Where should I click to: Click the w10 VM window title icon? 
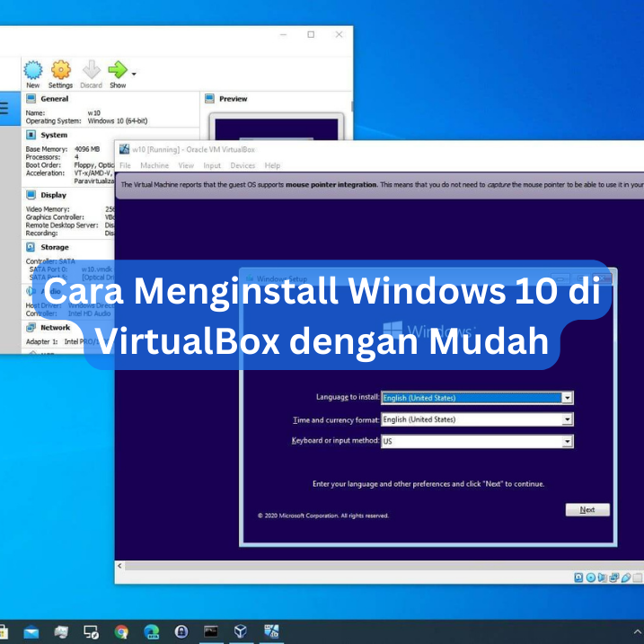(124, 149)
